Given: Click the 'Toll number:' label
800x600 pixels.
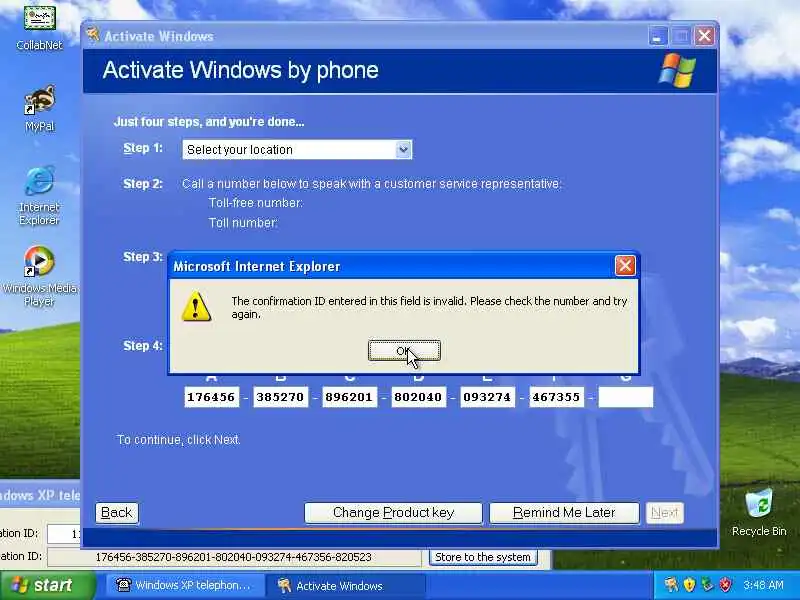Looking at the screenshot, I should [243, 223].
